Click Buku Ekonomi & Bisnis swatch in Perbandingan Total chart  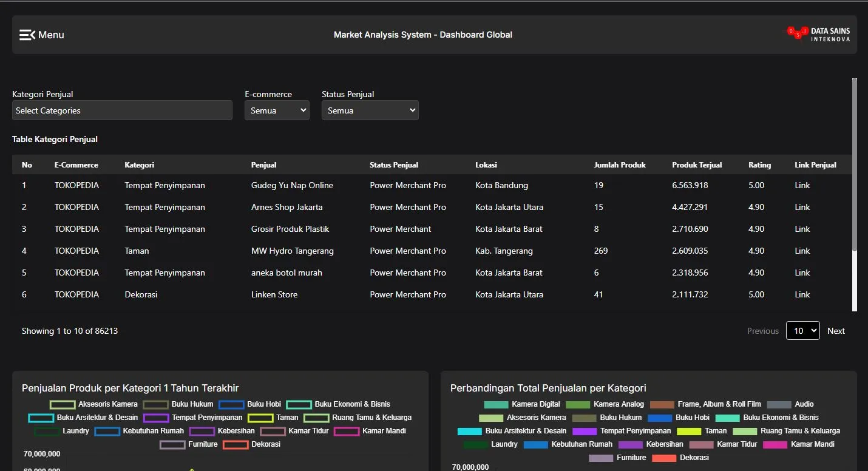click(x=728, y=418)
